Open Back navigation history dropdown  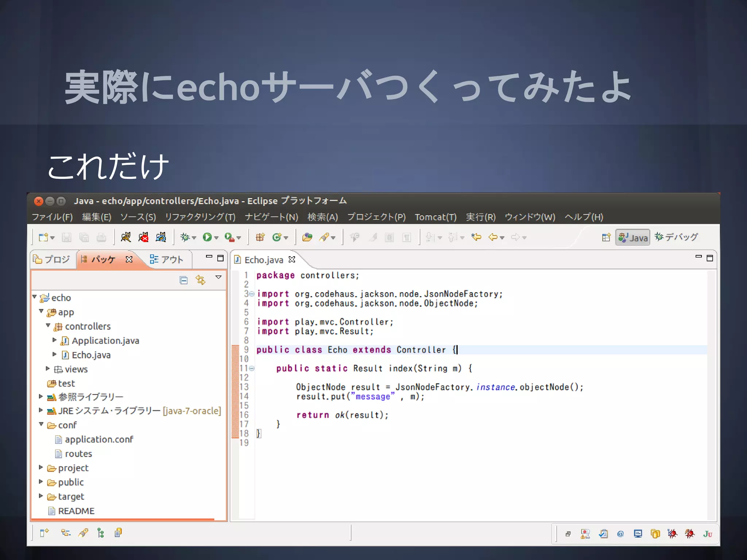click(x=502, y=238)
